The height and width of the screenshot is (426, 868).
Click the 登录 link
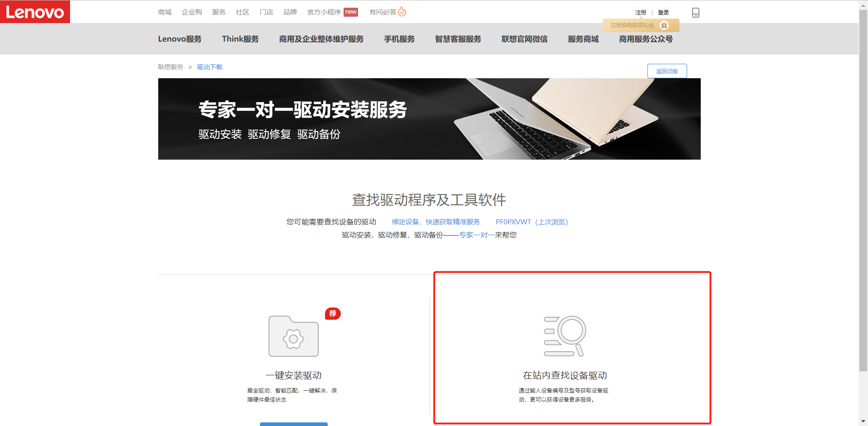point(663,13)
